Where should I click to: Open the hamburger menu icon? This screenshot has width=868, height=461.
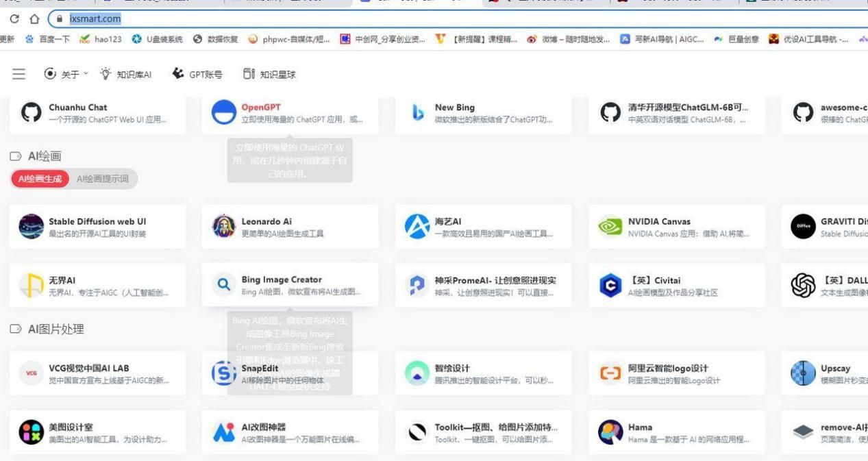(x=19, y=74)
